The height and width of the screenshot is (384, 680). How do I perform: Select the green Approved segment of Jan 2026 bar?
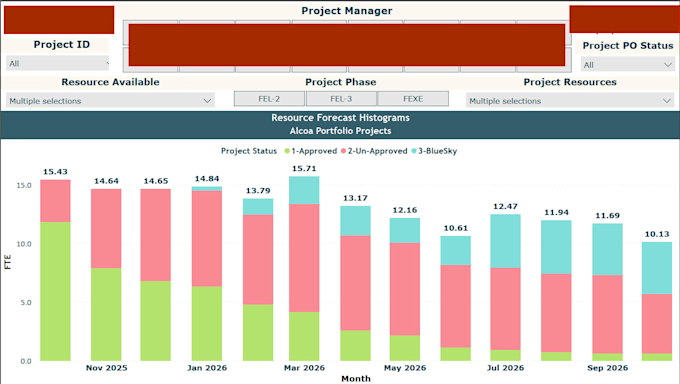click(x=207, y=323)
